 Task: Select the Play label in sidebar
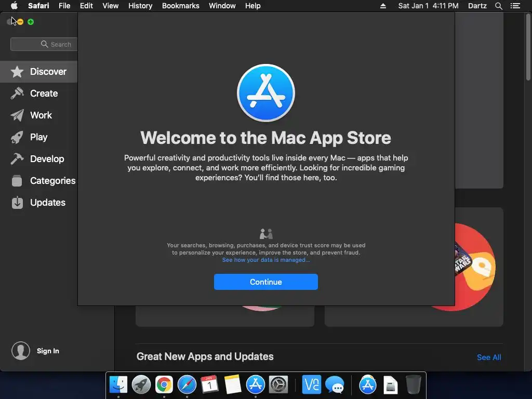pyautogui.click(x=38, y=137)
